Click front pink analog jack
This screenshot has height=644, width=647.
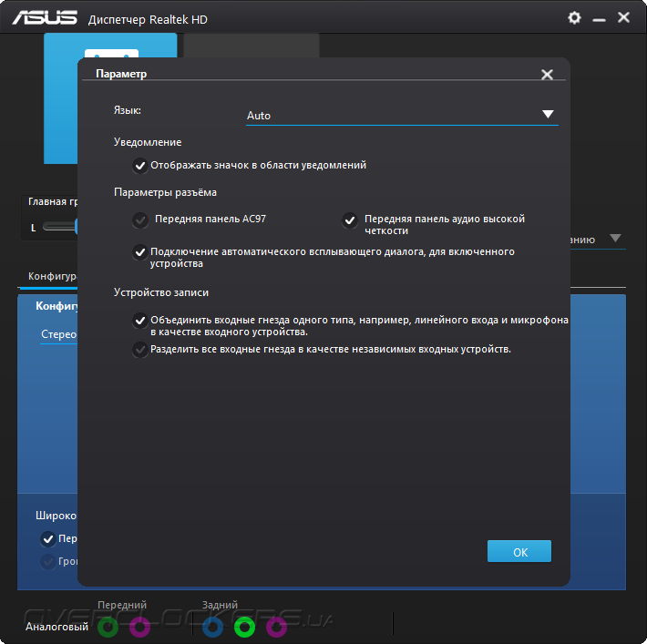tap(140, 627)
